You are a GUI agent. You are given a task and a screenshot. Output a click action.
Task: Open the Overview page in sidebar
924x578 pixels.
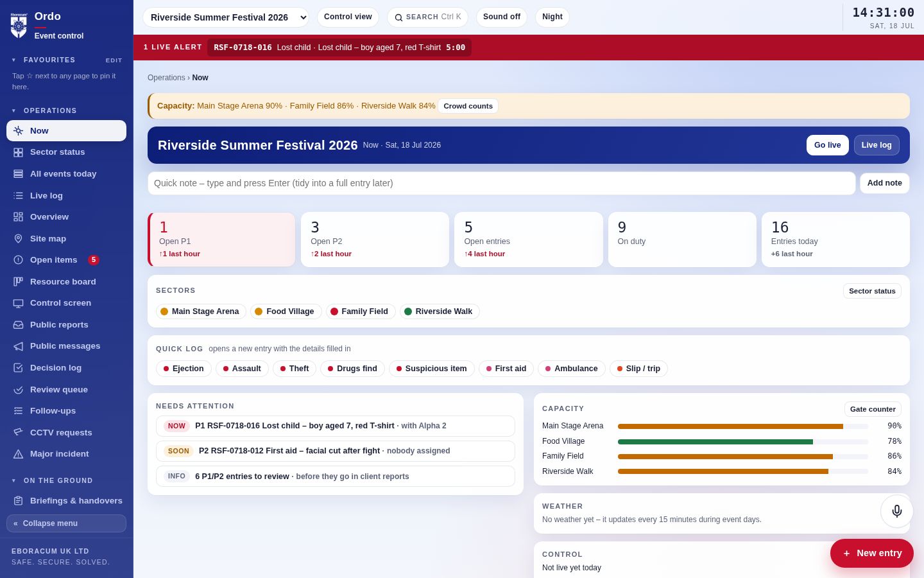point(66,217)
